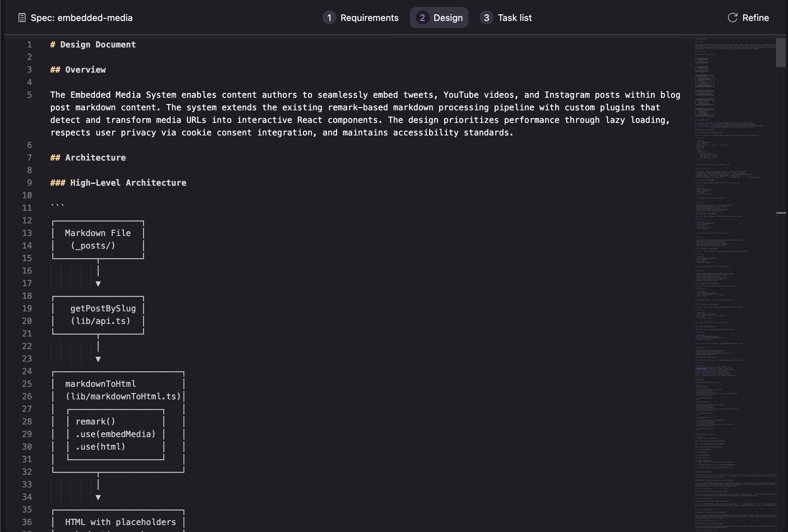Click the step 3 number badge
This screenshot has height=532, width=788.
point(486,17)
